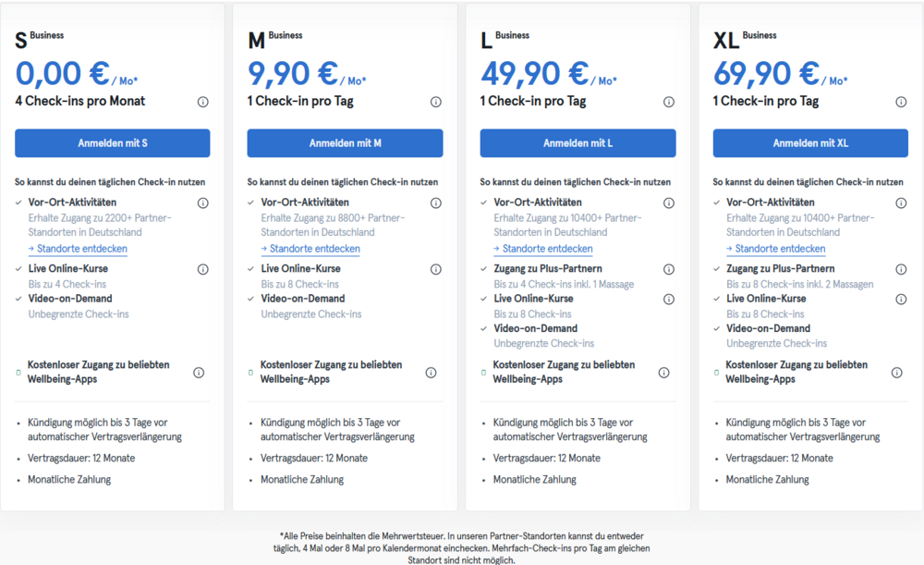The height and width of the screenshot is (565, 924).
Task: Click info icon next to L plan Vor-Ort-Aktivitäten
Action: [x=668, y=203]
